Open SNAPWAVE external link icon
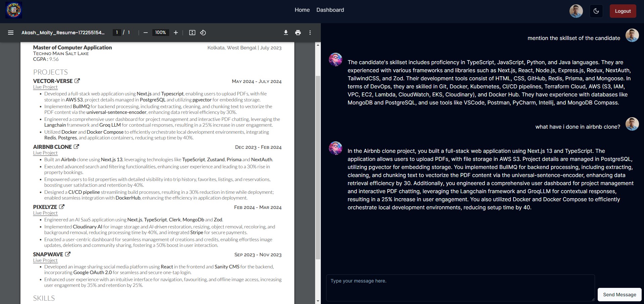The image size is (644, 304). [68, 254]
